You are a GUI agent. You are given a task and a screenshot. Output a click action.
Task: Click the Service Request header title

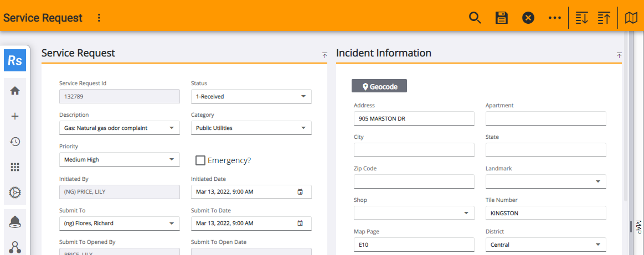(x=43, y=18)
